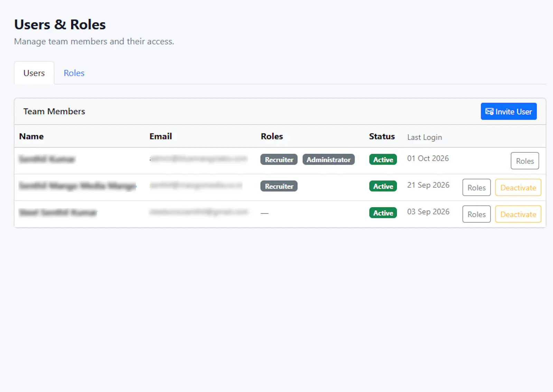Click the Last Login column header
The image size is (553, 392).
(424, 137)
